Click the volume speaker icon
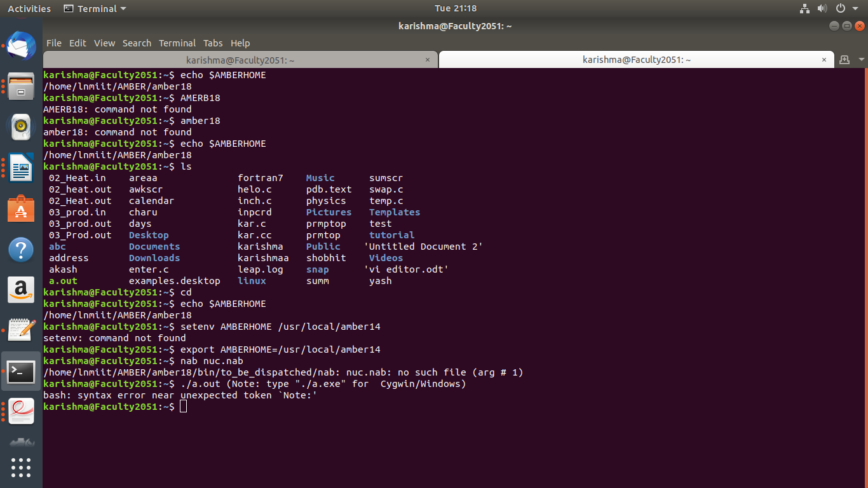The image size is (868, 488). pos(822,9)
